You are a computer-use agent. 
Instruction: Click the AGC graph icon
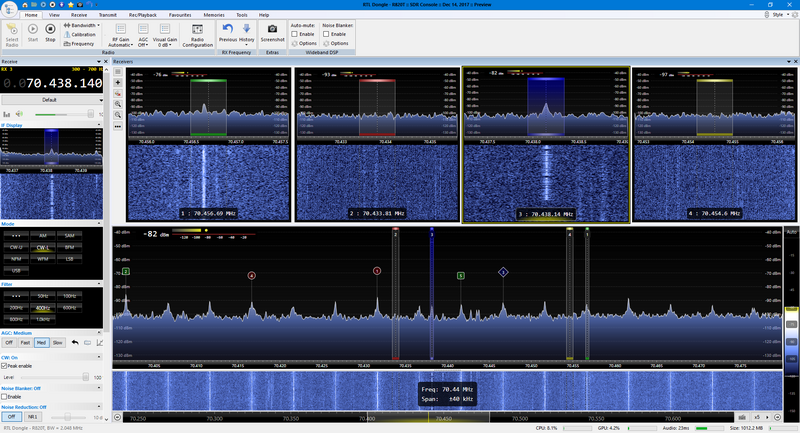pos(99,342)
